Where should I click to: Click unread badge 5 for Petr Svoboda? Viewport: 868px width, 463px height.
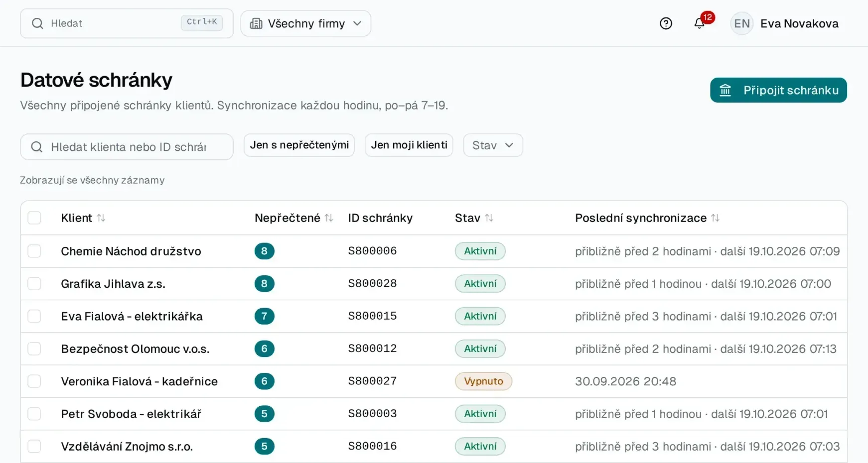(x=264, y=414)
